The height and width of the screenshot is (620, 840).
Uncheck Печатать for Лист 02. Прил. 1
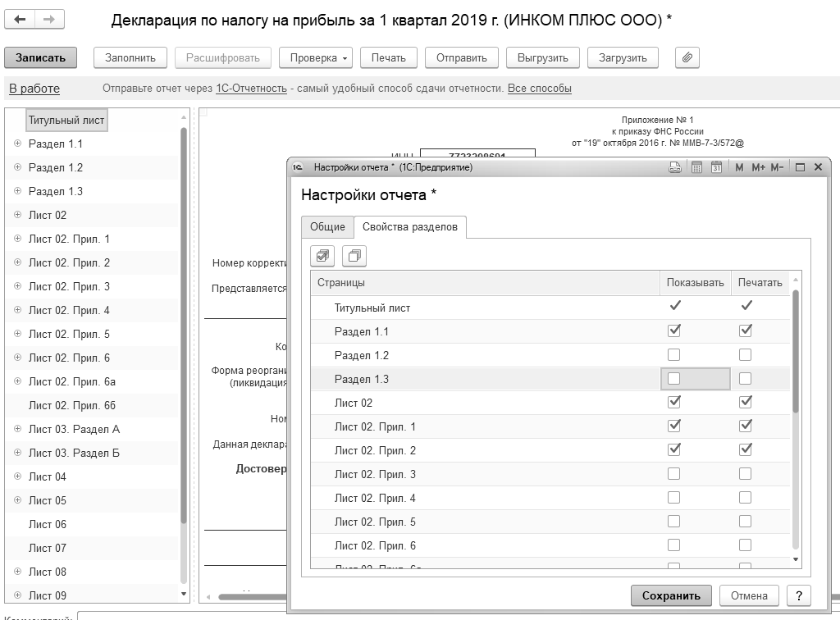click(x=745, y=426)
